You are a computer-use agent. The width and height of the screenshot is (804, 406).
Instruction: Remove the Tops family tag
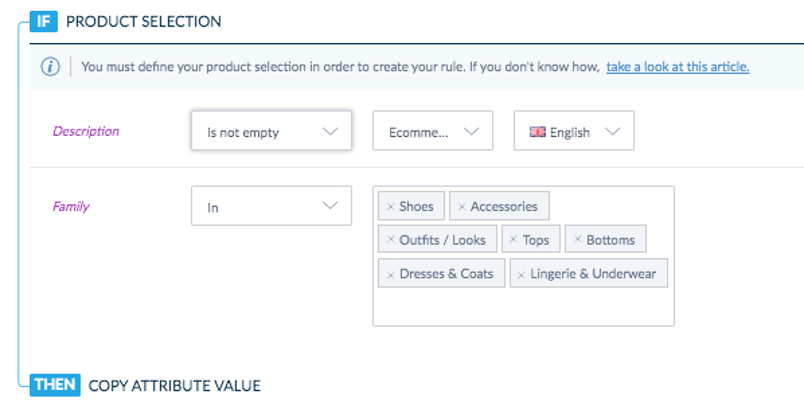(x=513, y=239)
